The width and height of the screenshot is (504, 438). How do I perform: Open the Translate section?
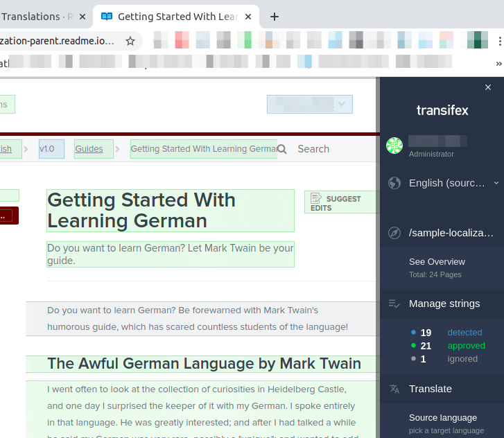[x=430, y=389]
